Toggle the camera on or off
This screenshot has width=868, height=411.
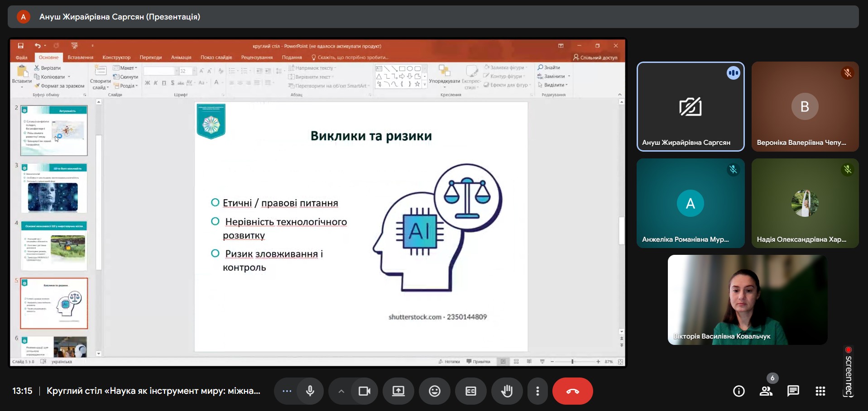[x=364, y=391]
